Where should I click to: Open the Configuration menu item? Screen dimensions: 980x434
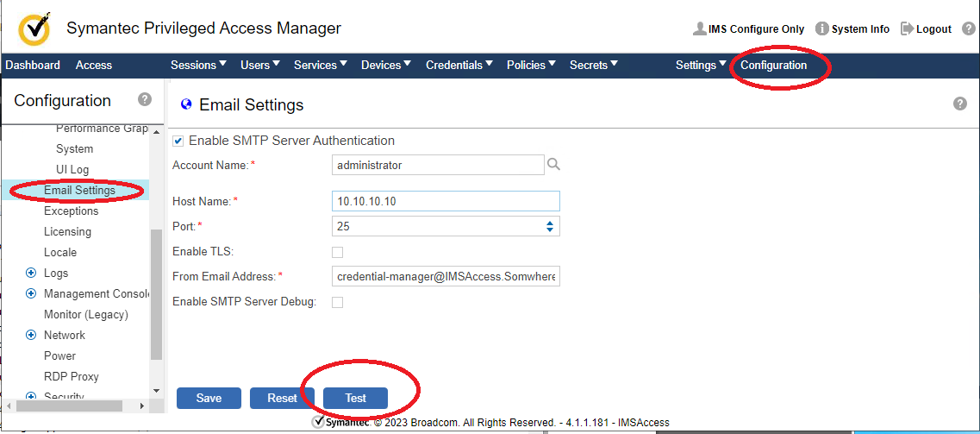[x=774, y=65]
